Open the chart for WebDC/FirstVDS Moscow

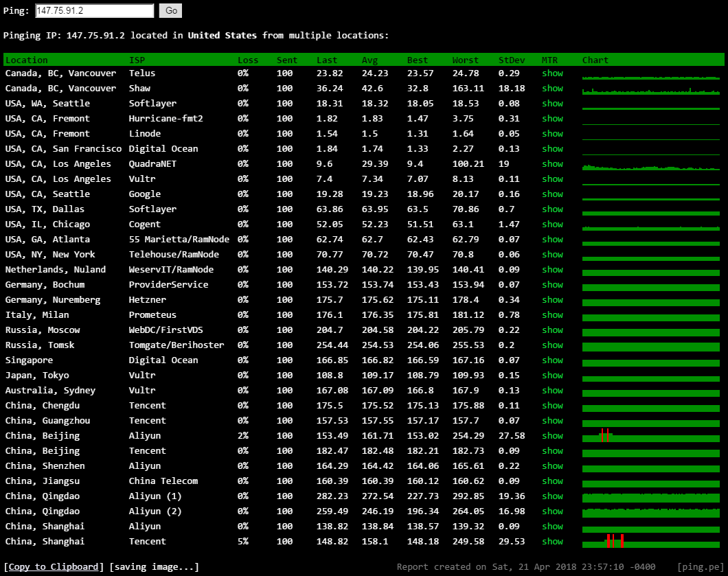click(650, 330)
